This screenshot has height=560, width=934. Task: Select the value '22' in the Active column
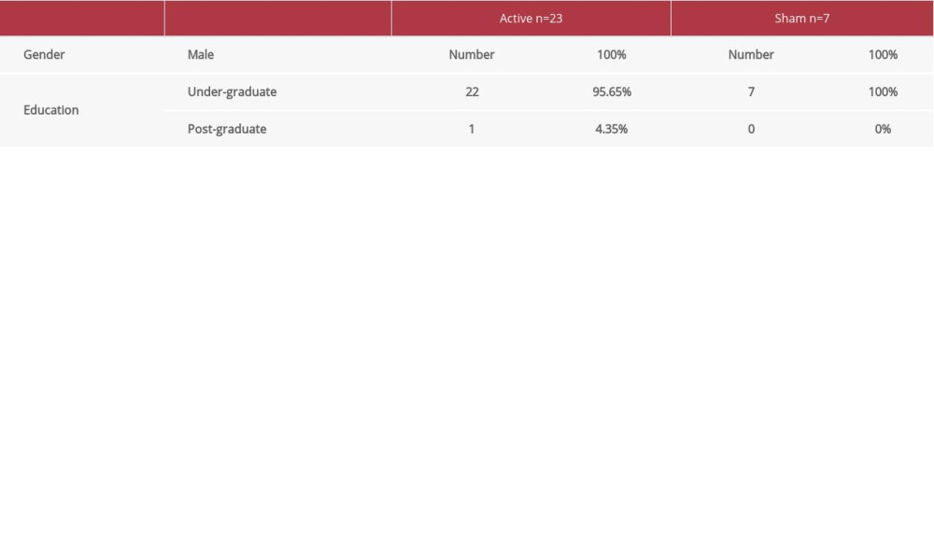(x=472, y=91)
